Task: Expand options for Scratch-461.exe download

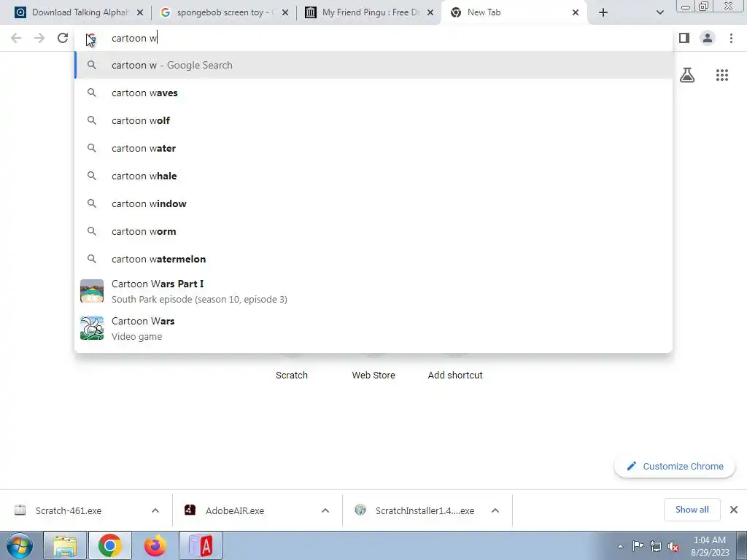Action: 155,510
